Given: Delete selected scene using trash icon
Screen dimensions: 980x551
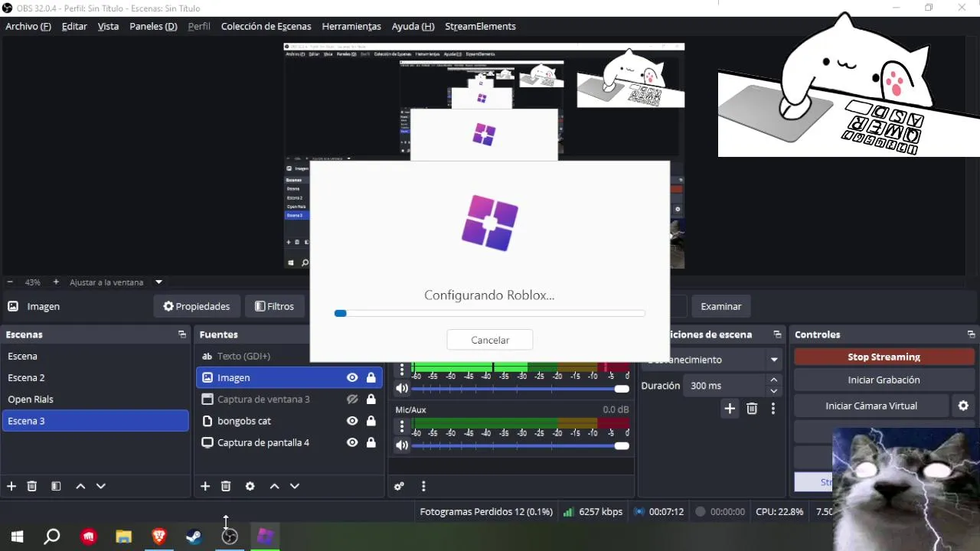Looking at the screenshot, I should point(32,486).
